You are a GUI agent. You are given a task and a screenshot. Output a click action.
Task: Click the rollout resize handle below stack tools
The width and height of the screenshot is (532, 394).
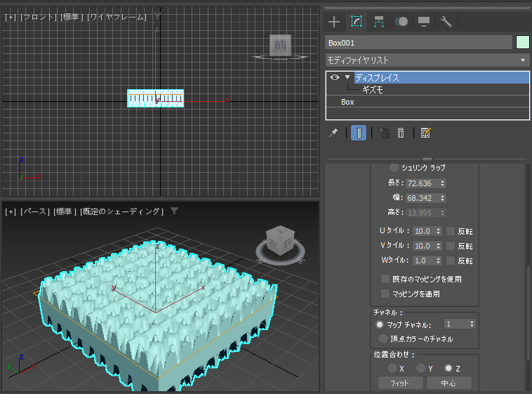point(427,159)
